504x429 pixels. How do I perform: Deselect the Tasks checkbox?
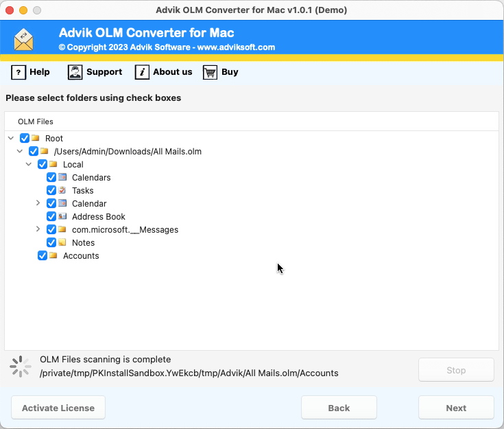point(51,191)
